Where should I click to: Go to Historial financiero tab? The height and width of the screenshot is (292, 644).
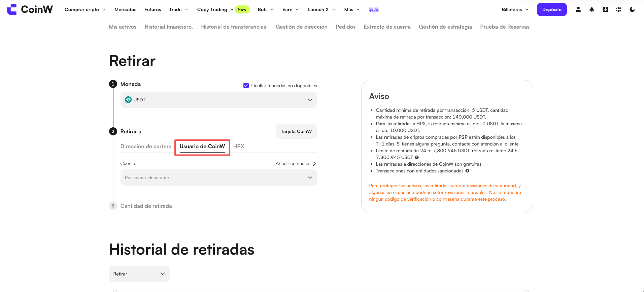pyautogui.click(x=169, y=27)
